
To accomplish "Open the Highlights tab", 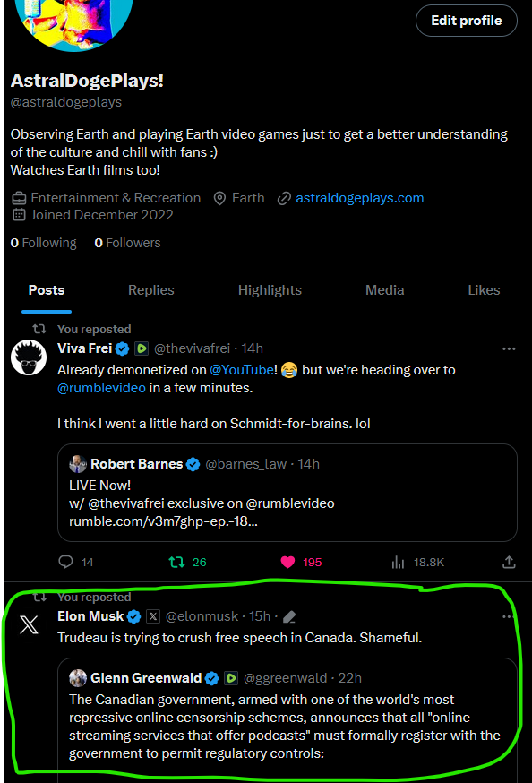I will (270, 290).
